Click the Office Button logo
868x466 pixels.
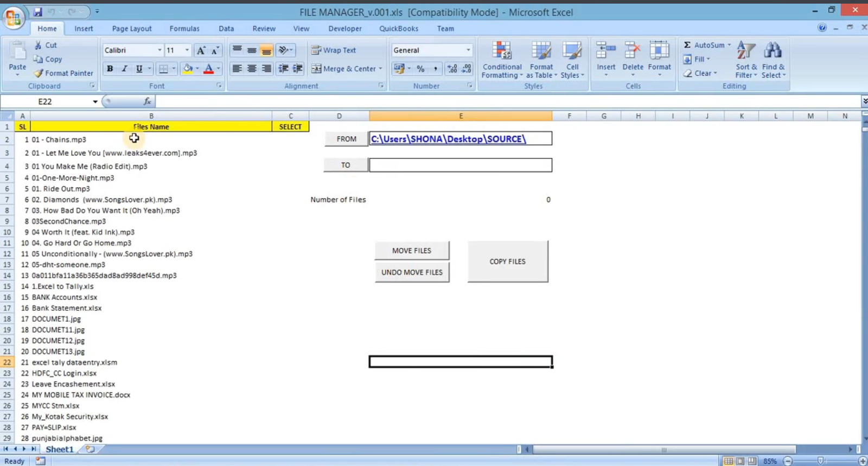point(13,17)
